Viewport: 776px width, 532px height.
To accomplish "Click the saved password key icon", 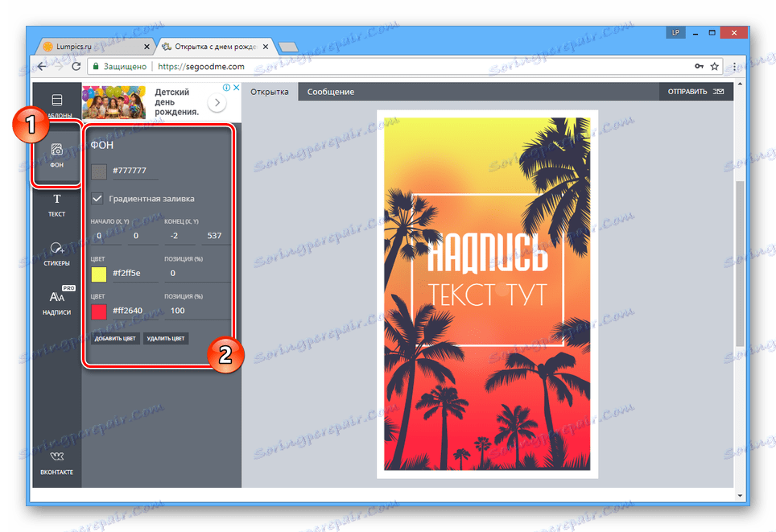I will pyautogui.click(x=699, y=66).
